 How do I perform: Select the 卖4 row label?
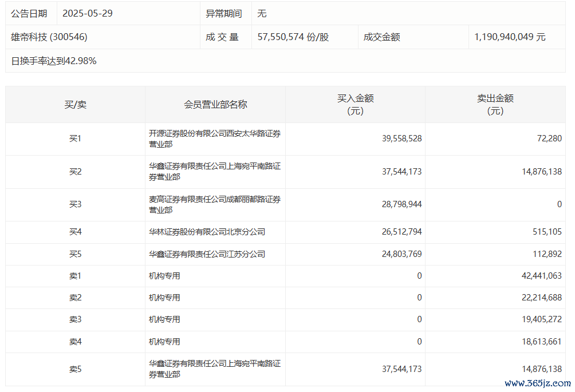point(75,342)
